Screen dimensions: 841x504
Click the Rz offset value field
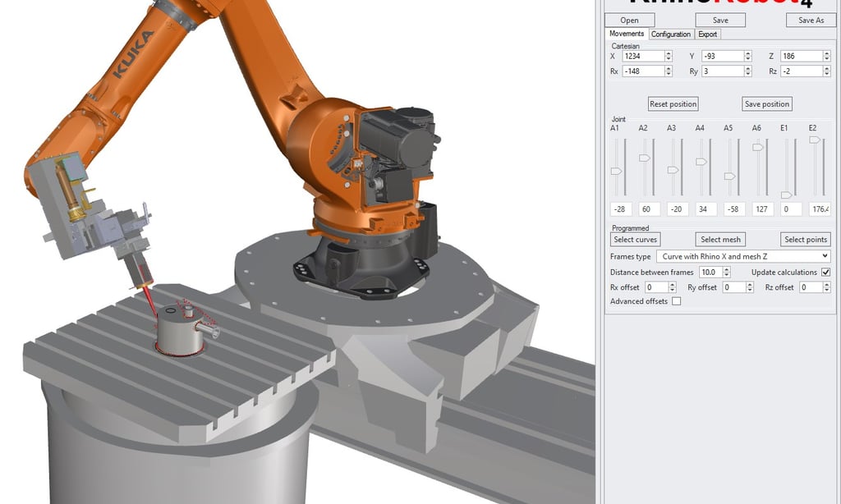point(811,287)
